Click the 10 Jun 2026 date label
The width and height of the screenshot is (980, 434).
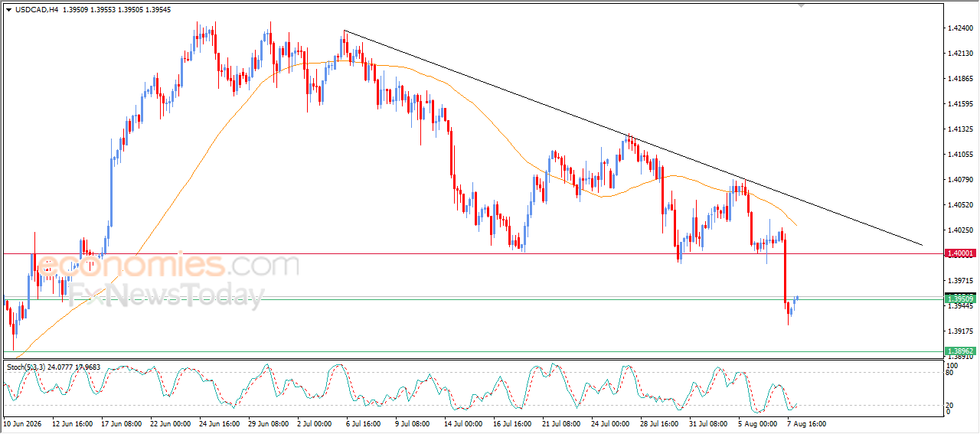[23, 423]
